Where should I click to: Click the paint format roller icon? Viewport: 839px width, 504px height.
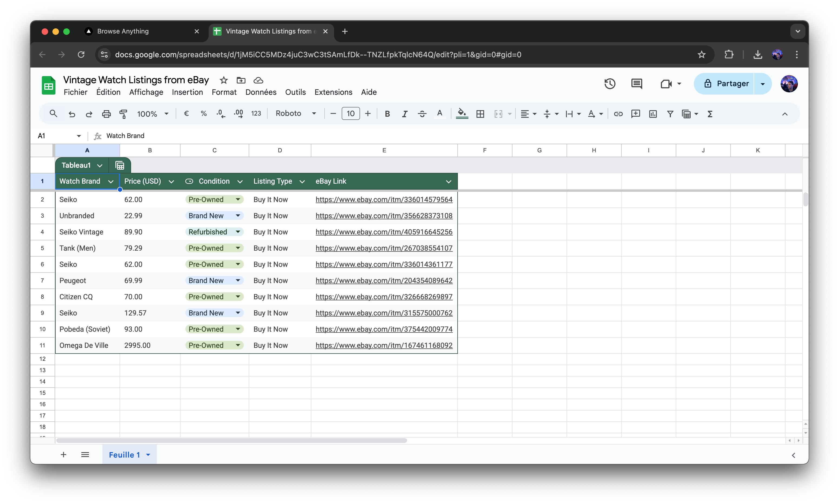123,114
